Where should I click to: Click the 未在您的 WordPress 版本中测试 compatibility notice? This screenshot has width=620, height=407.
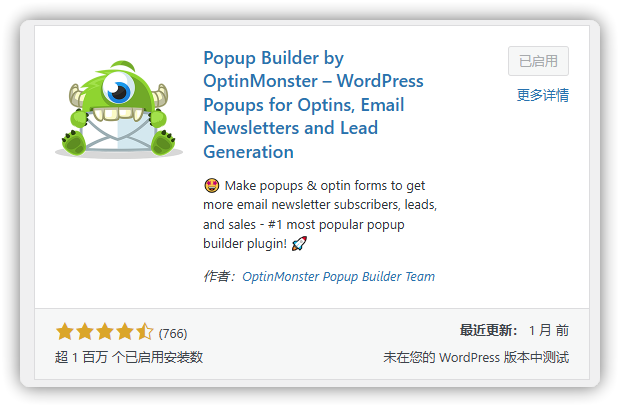[x=476, y=357]
